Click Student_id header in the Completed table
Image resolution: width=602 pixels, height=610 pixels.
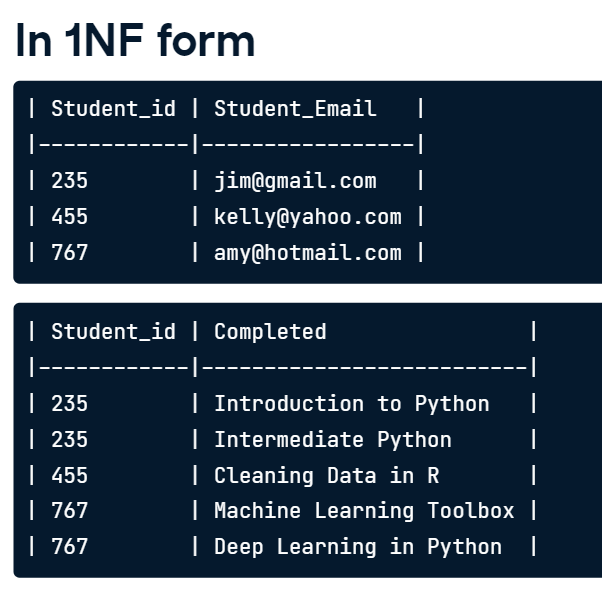tap(113, 332)
